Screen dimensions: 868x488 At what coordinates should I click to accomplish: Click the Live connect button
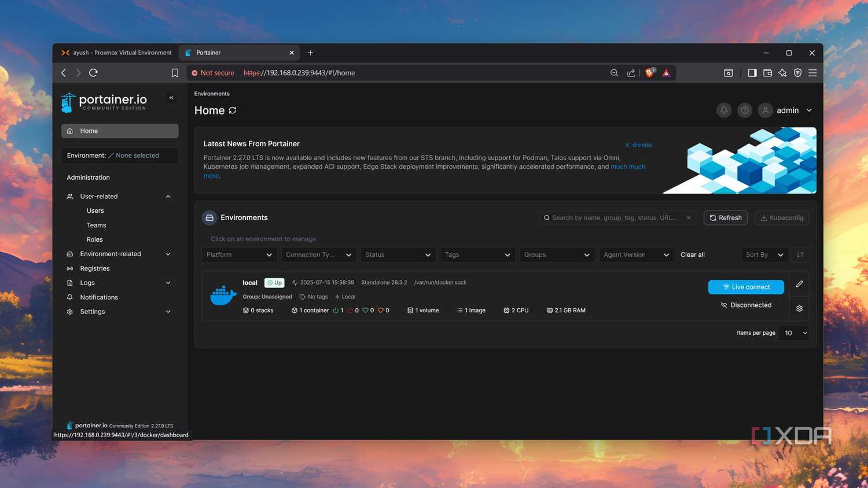[x=746, y=287]
